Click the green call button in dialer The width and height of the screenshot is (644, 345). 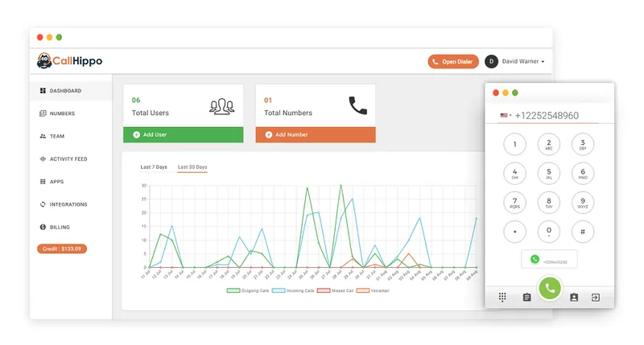[x=550, y=288]
